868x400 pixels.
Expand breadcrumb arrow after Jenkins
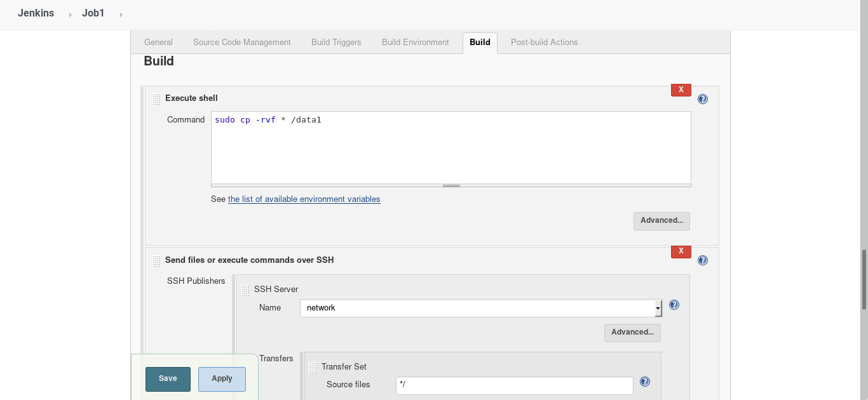[70, 14]
